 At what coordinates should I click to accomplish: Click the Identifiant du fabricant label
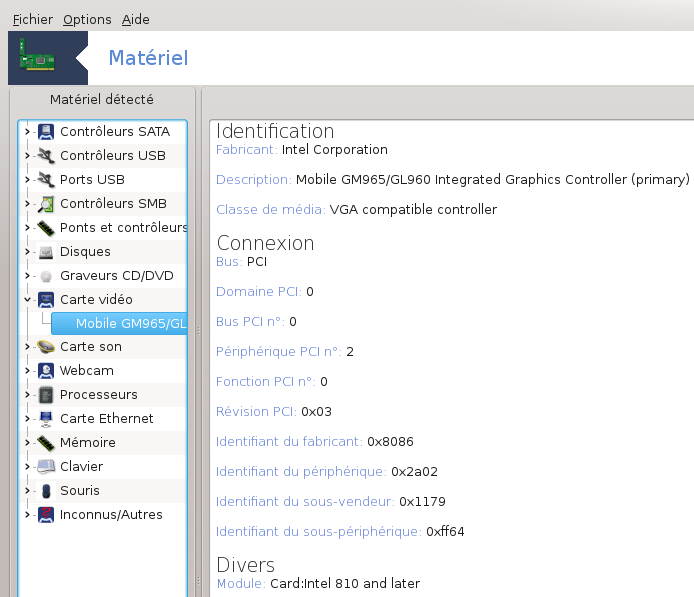[289, 441]
